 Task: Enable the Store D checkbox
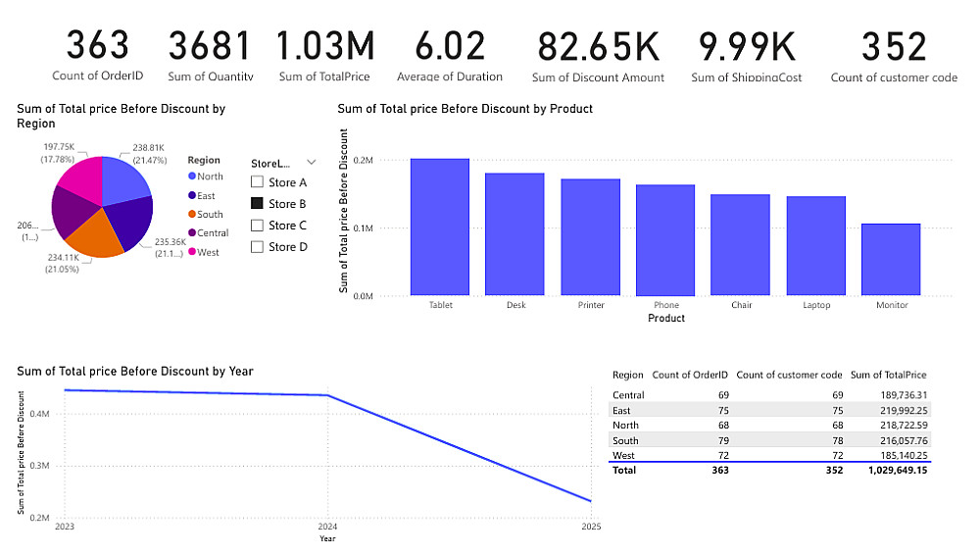tap(257, 246)
